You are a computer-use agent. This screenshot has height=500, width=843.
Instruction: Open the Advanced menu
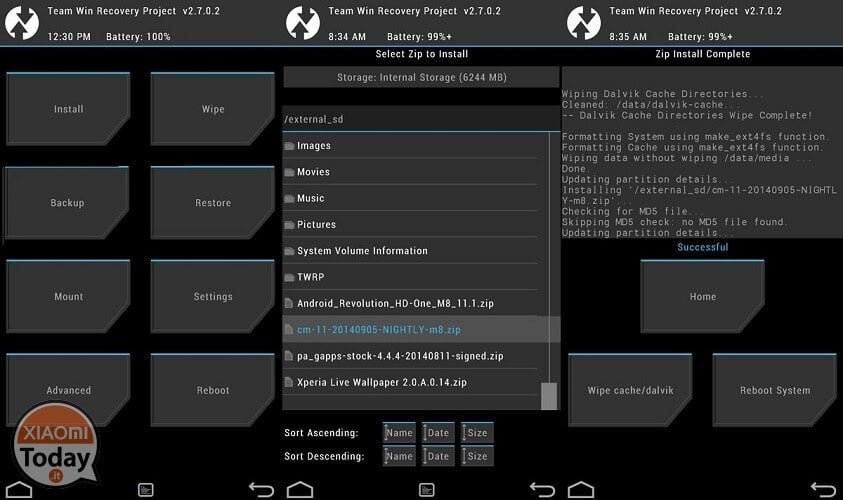point(68,390)
